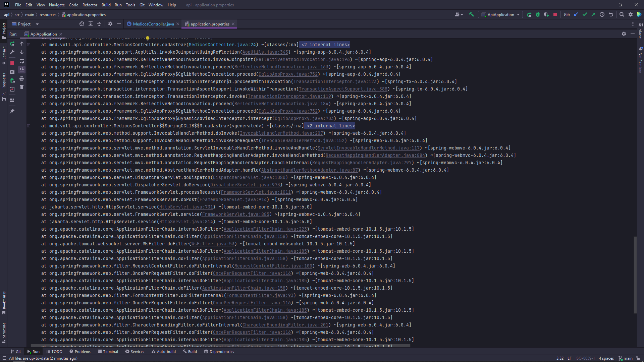Open AopUtils.java:343 link
Image resolution: width=644 pixels, height=362 pixels.
tap(265, 52)
